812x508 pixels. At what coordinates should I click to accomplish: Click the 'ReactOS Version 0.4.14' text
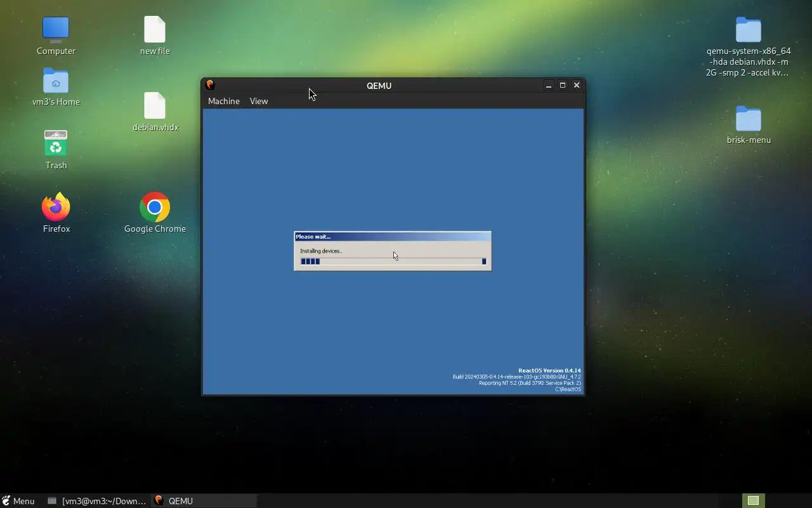click(549, 371)
